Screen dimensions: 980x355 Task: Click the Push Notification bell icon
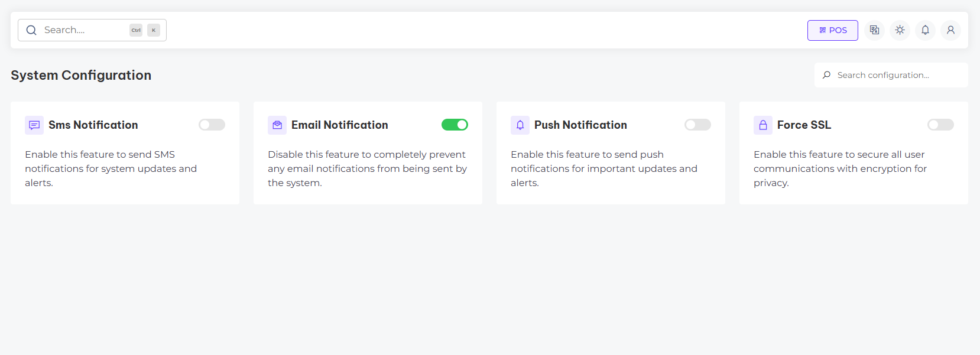point(520,125)
